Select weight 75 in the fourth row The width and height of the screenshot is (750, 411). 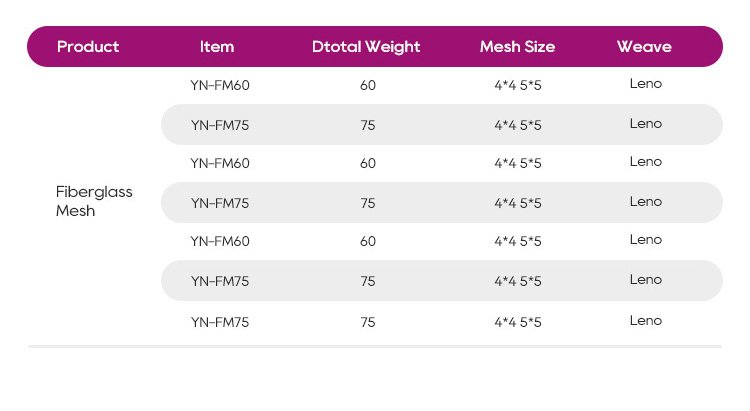(368, 203)
